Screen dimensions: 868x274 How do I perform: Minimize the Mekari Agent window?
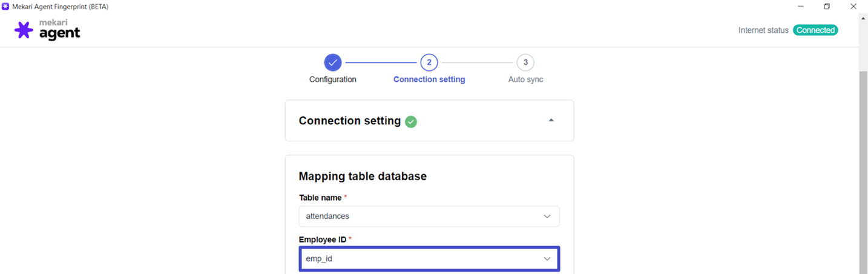[800, 7]
